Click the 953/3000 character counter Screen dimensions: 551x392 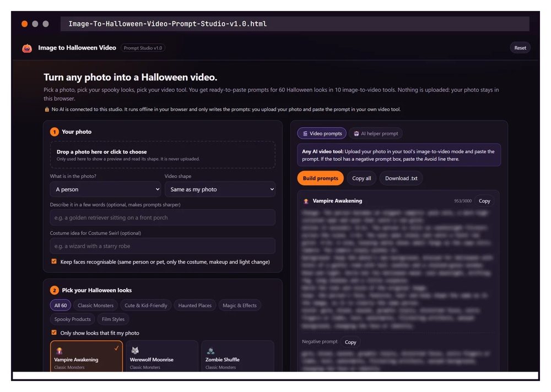coord(462,201)
